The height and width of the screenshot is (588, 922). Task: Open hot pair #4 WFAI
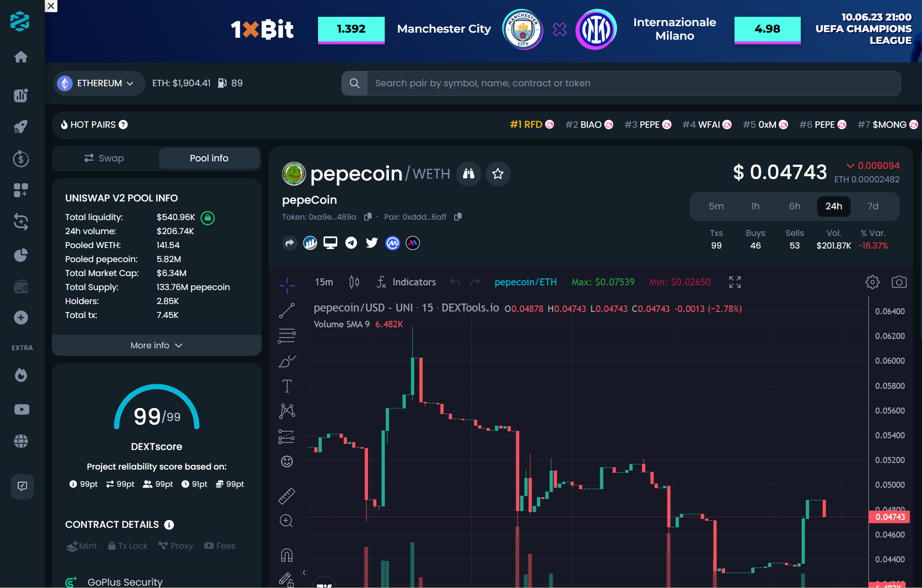point(707,125)
